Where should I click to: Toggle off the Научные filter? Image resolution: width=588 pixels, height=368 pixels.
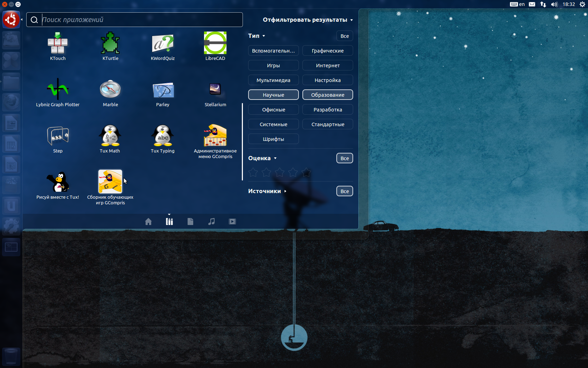click(273, 95)
